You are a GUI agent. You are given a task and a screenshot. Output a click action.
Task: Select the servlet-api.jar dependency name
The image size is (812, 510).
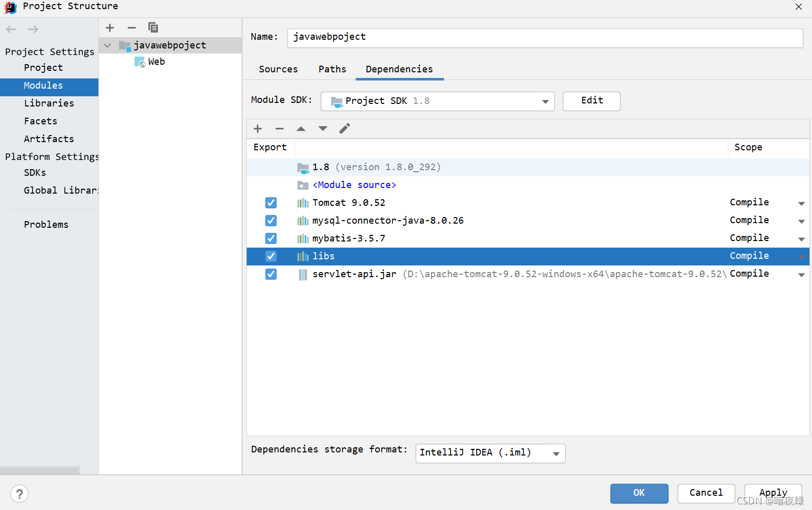pyautogui.click(x=354, y=274)
